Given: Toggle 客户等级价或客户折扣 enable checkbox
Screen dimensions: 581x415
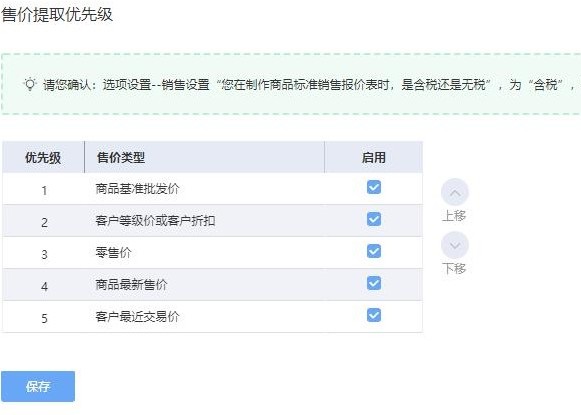Looking at the screenshot, I should (374, 219).
